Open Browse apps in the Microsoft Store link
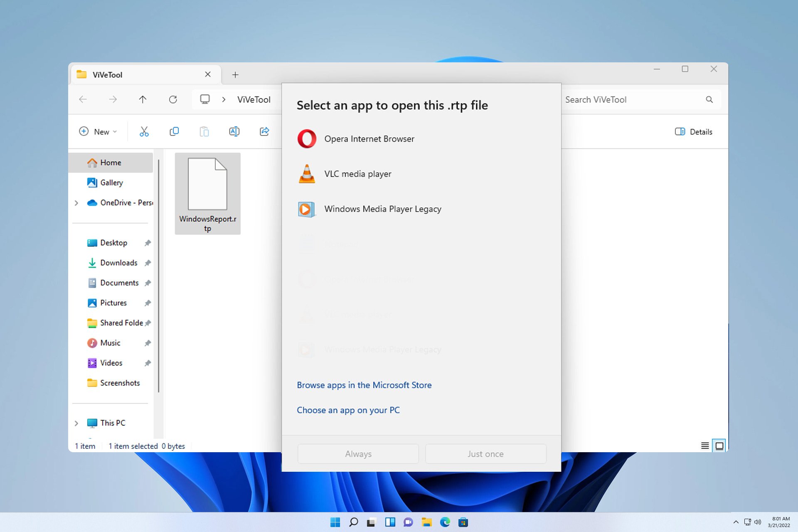Screen dimensions: 798x532 tap(364, 385)
